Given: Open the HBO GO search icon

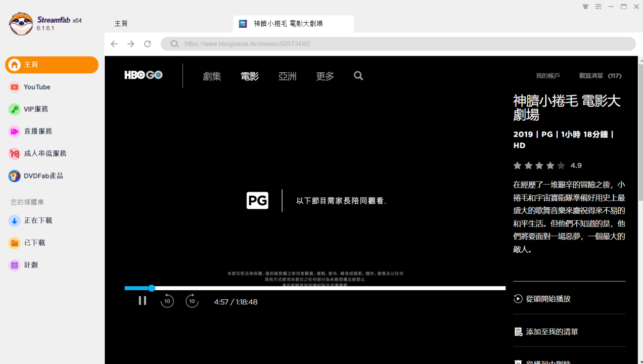Looking at the screenshot, I should click(x=358, y=76).
